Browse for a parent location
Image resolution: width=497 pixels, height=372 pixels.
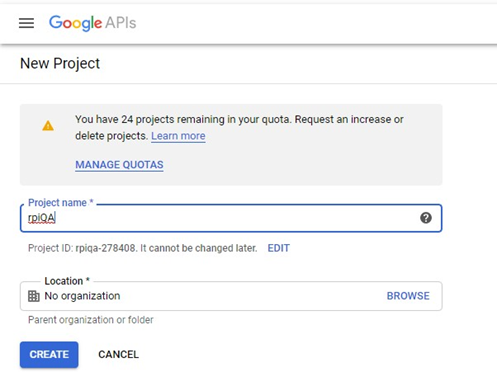pyautogui.click(x=408, y=296)
